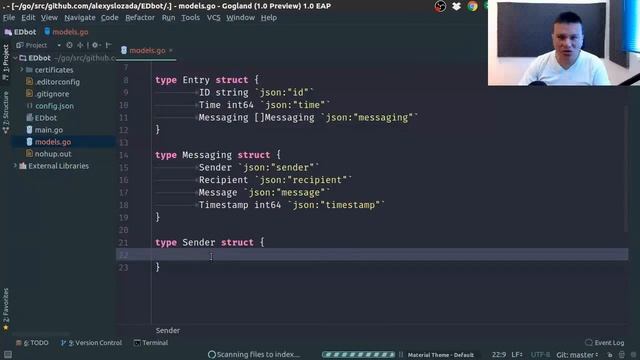Toggle the Structure tool window side tab
This screenshot has height=360, width=640.
pos(6,112)
